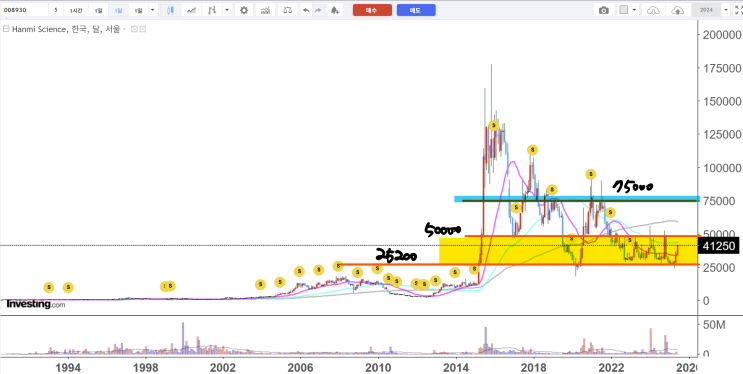
Task: Select the highlighted 1달 monthly interval
Action: pyautogui.click(x=118, y=10)
